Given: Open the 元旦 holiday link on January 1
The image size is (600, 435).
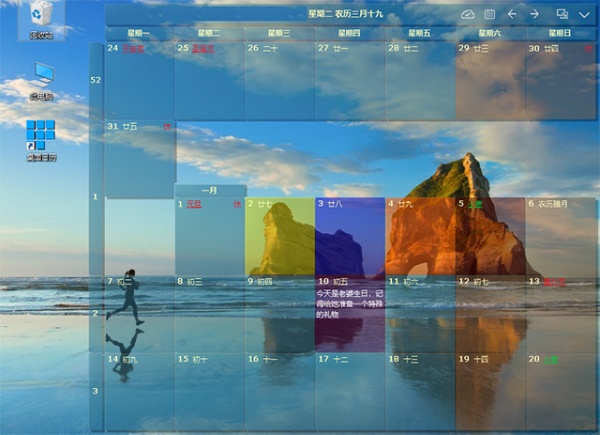Looking at the screenshot, I should (194, 204).
